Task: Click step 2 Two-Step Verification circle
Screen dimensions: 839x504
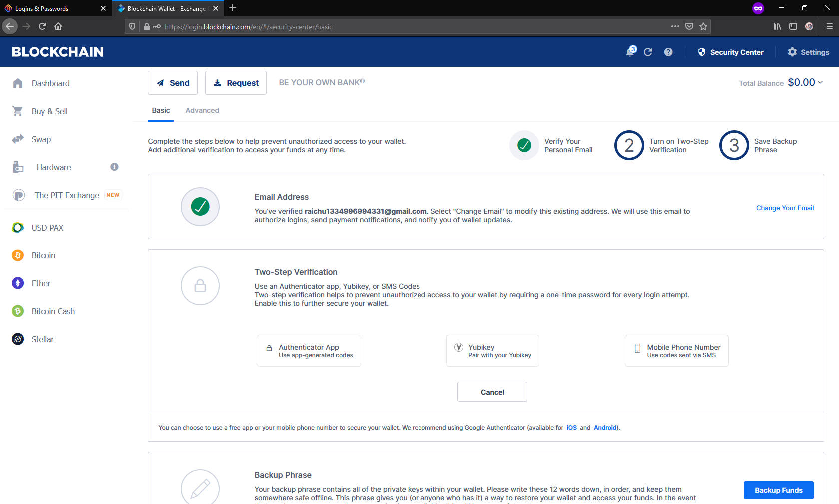Action: click(x=629, y=145)
